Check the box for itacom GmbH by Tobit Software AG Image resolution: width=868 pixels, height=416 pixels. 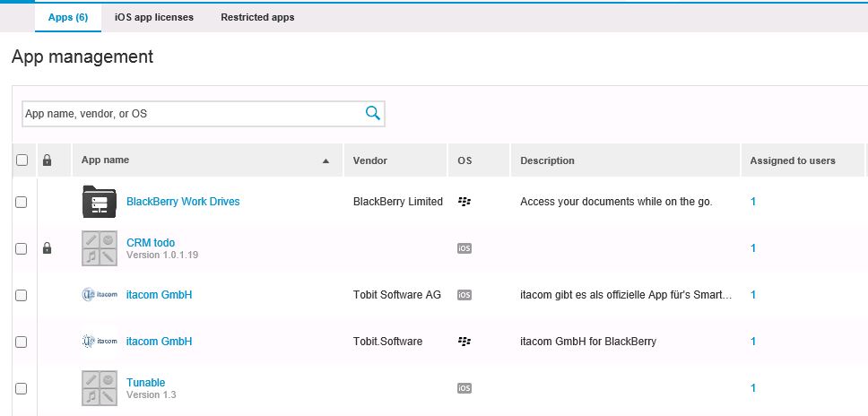21,295
